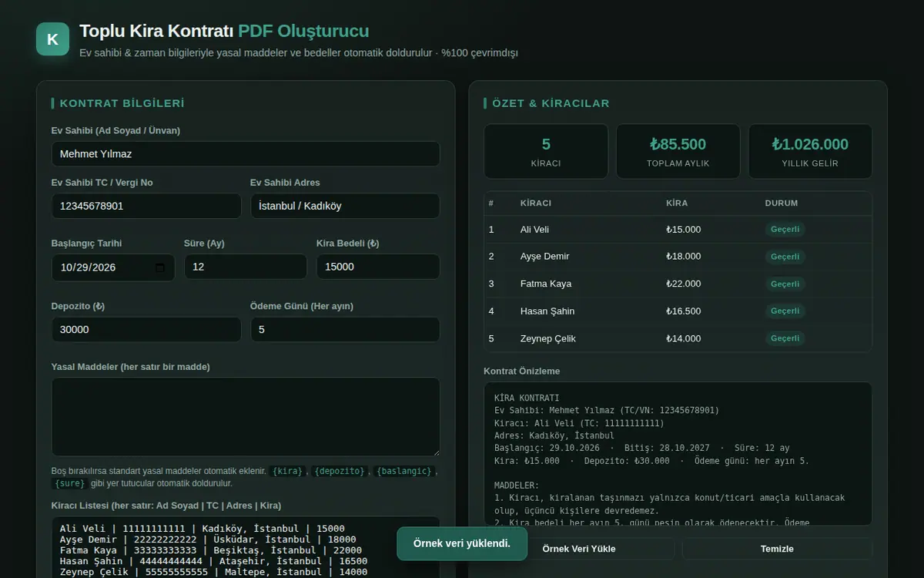Click the ÖZET & KİRACILAR section heading
The image size is (924, 578).
click(551, 103)
